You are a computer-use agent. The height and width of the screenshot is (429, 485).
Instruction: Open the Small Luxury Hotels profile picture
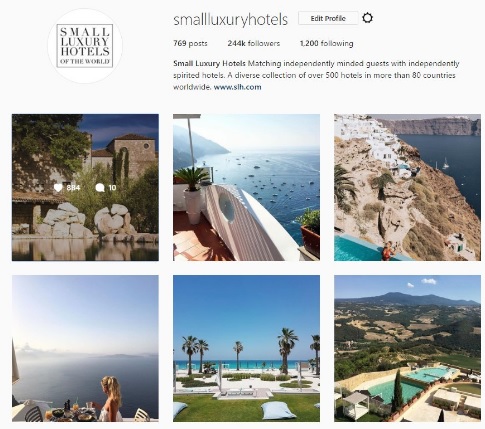85,46
